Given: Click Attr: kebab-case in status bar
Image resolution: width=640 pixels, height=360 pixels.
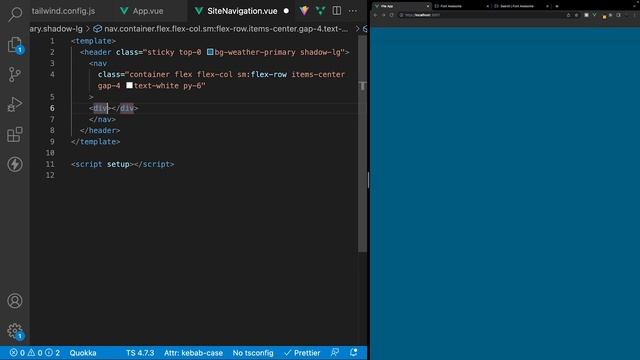Looking at the screenshot, I should [193, 353].
